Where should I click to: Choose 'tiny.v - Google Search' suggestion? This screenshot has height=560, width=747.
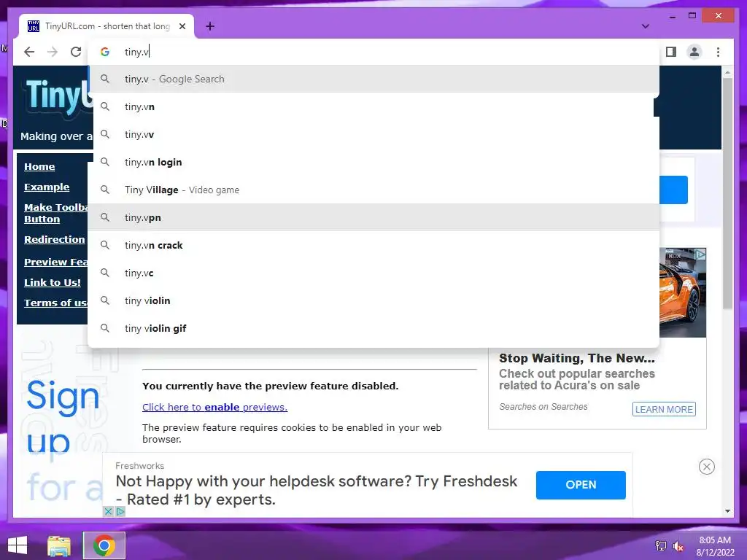click(x=374, y=79)
